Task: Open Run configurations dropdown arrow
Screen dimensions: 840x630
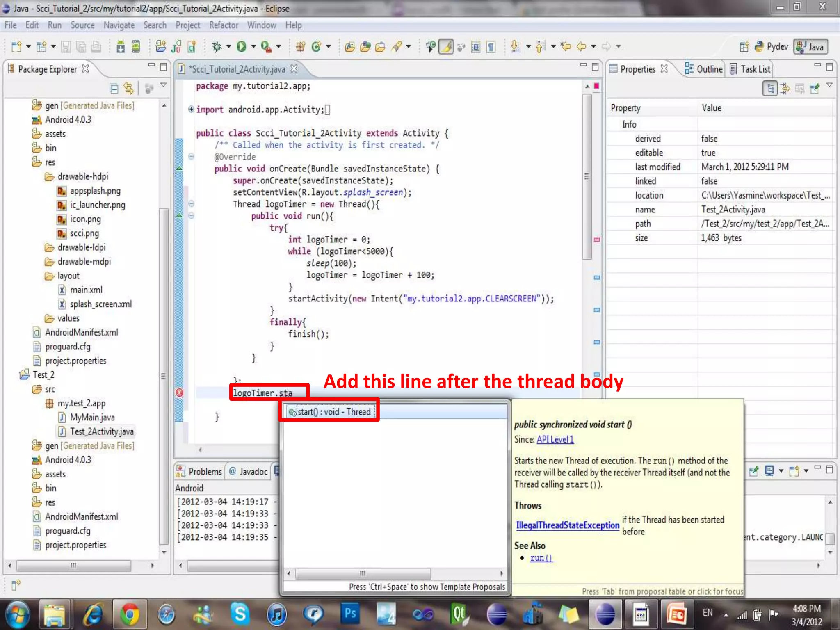Action: coord(253,47)
